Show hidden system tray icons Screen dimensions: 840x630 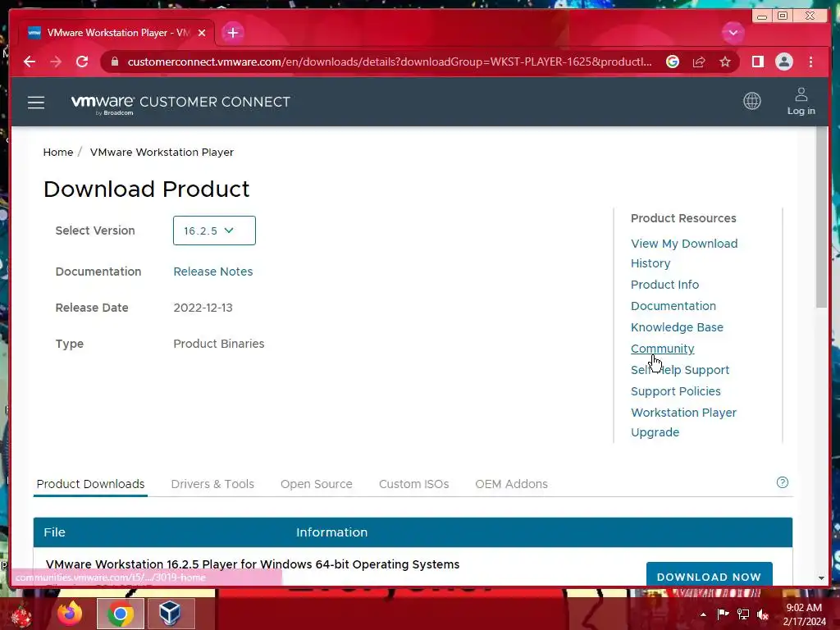tap(703, 614)
